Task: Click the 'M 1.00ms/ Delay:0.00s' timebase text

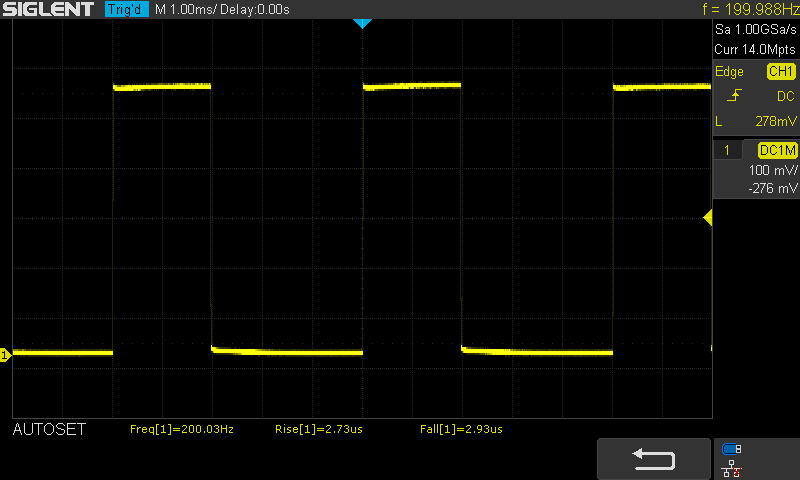Action: (x=222, y=9)
